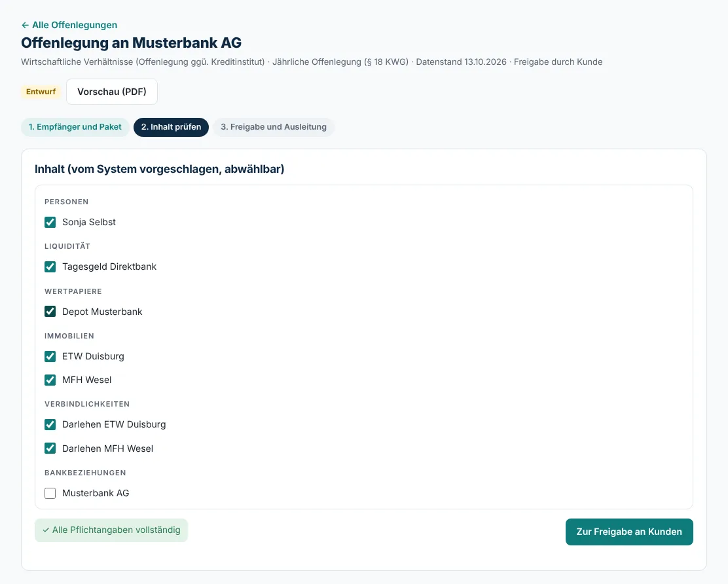Click the WERTPAPIERE section heading
Screen dimensions: 728x584
(73, 291)
